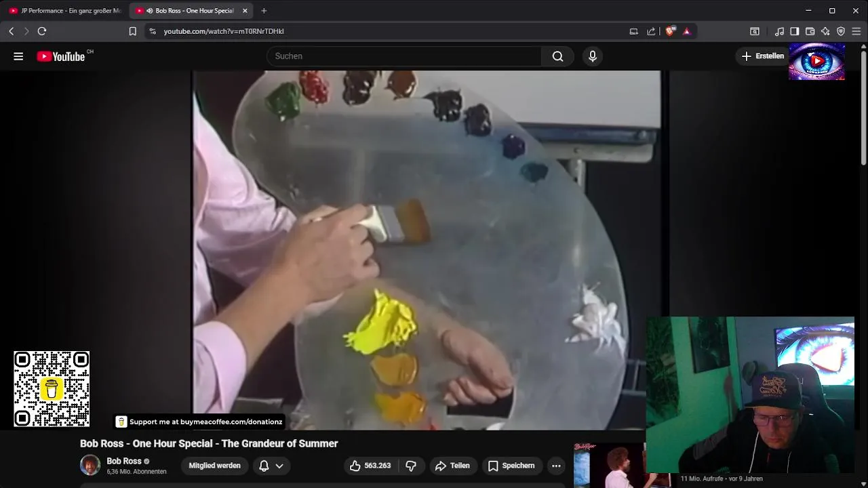Expand notification bell dropdown for channel
This screenshot has height=488, width=868.
(271, 466)
